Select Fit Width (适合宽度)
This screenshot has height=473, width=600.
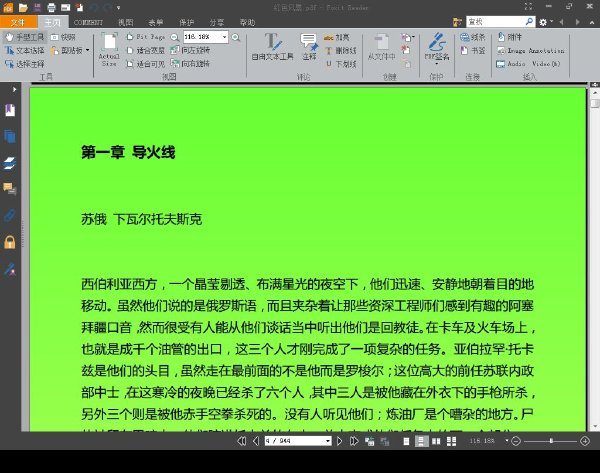point(146,51)
